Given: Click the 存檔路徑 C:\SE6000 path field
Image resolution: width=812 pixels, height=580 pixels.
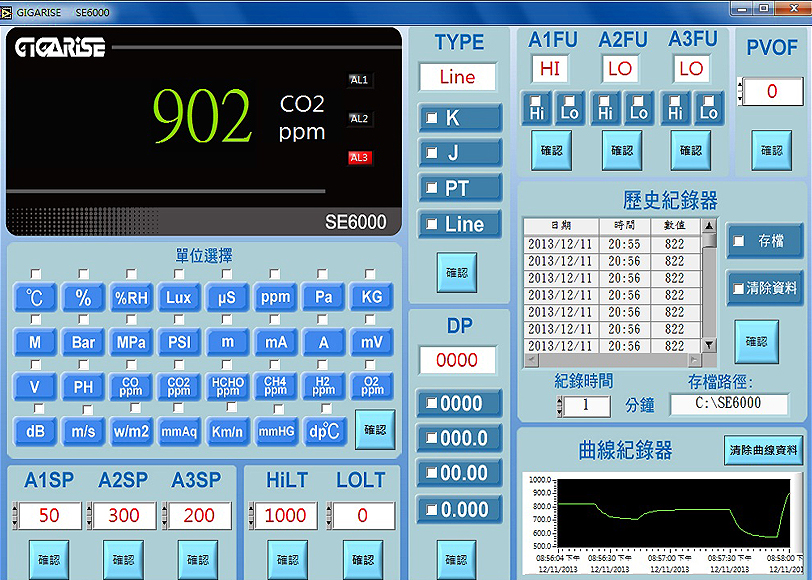Looking at the screenshot, I should coord(729,404).
